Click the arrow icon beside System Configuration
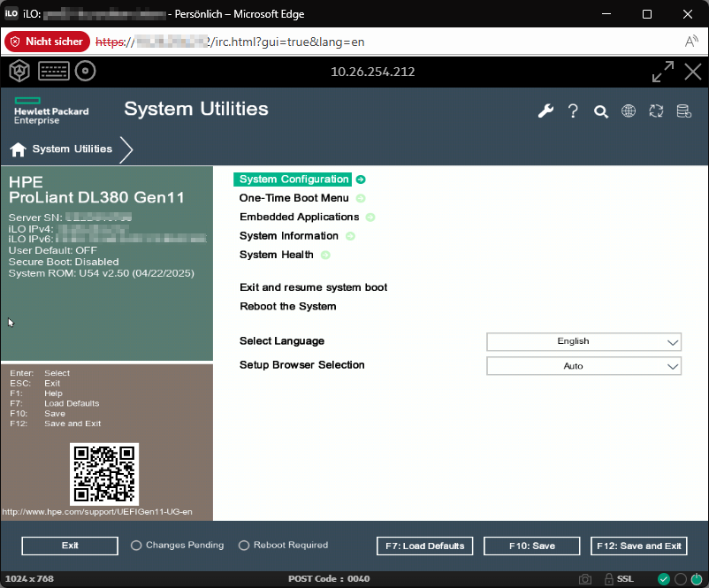This screenshot has width=709, height=588. 361,179
